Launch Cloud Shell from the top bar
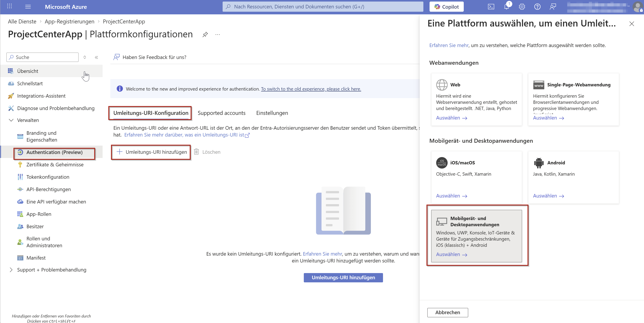 coord(491,7)
